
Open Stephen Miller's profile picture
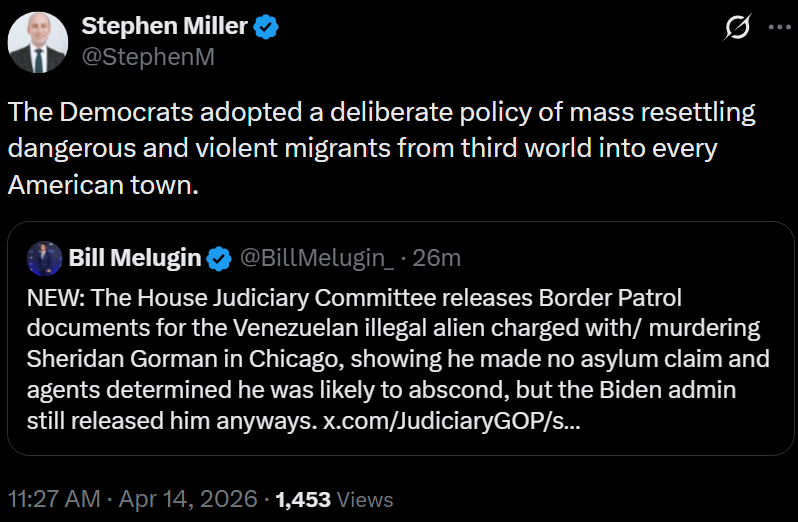38,42
